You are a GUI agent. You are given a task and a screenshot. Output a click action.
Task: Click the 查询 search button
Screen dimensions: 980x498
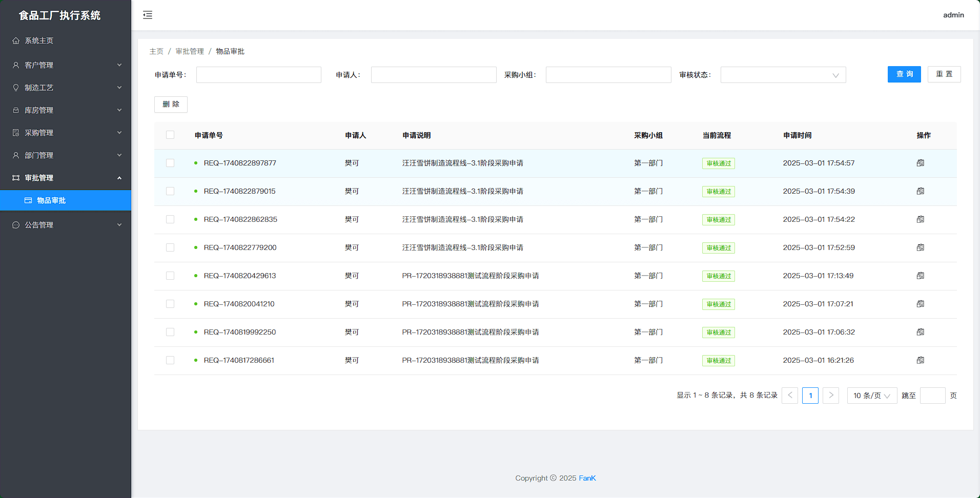(904, 74)
